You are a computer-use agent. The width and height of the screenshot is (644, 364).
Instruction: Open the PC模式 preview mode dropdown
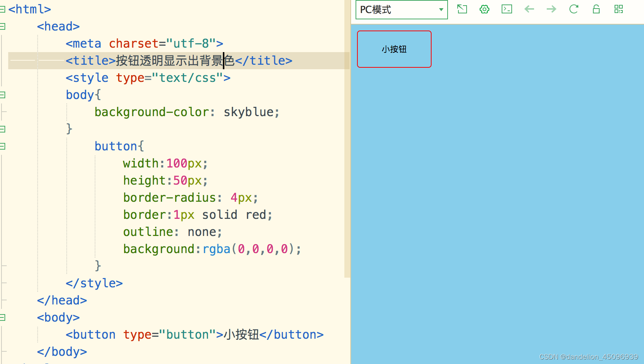[x=401, y=10]
